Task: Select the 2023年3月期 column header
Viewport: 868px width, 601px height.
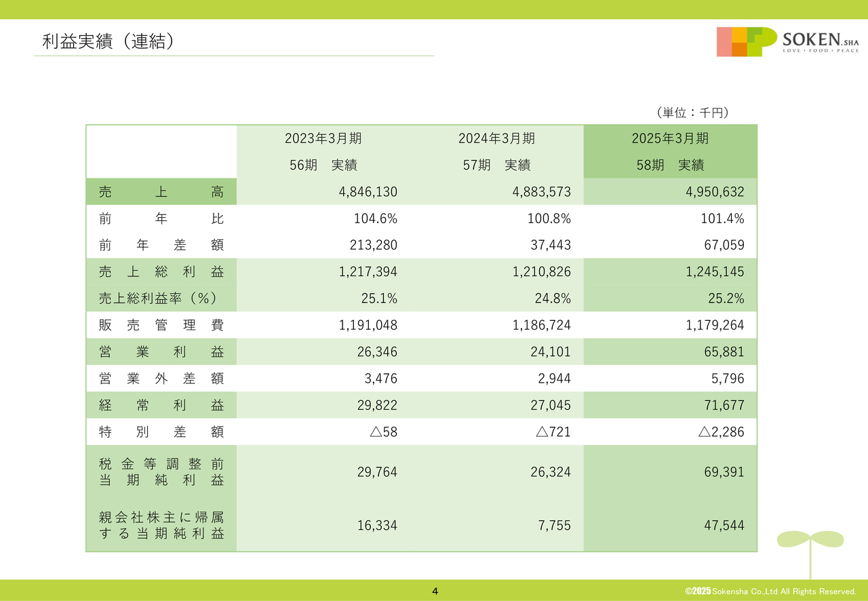Action: pyautogui.click(x=323, y=138)
